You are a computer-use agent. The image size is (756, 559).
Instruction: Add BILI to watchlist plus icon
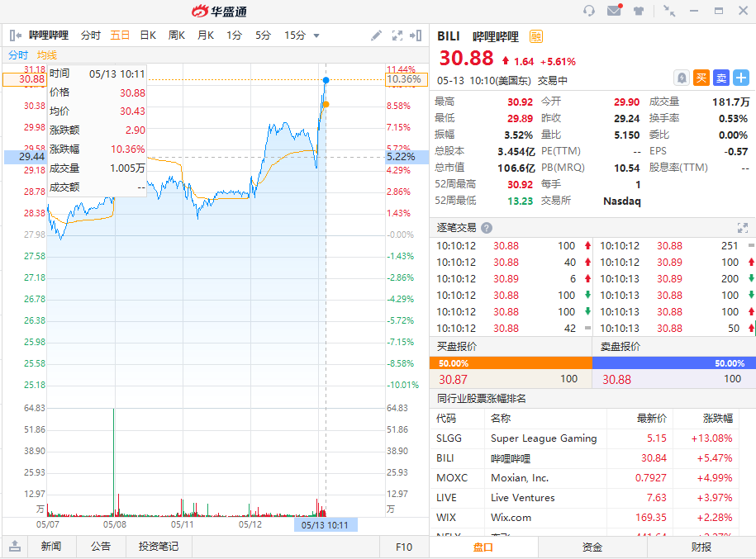coord(741,78)
